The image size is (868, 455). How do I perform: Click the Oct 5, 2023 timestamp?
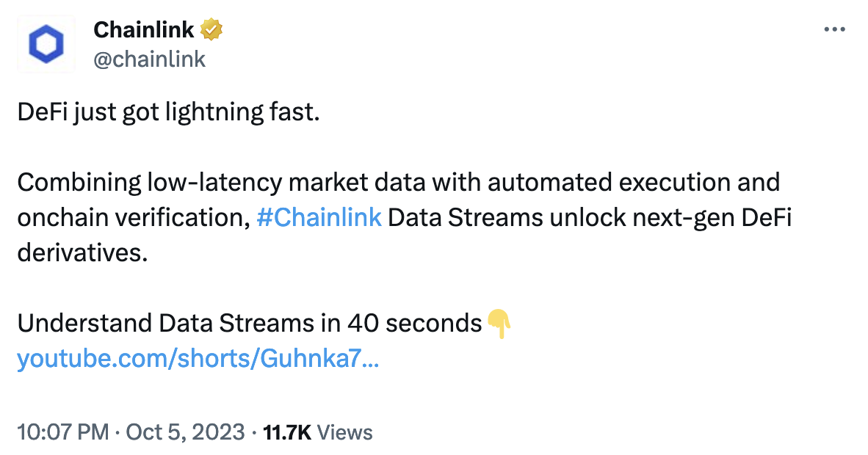tap(186, 433)
